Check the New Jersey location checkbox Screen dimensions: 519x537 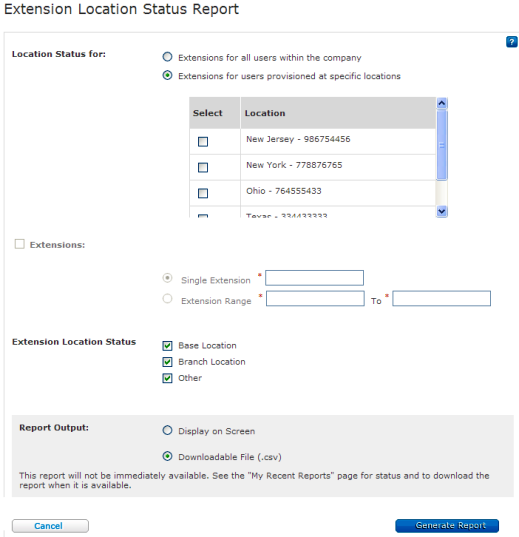[203, 141]
